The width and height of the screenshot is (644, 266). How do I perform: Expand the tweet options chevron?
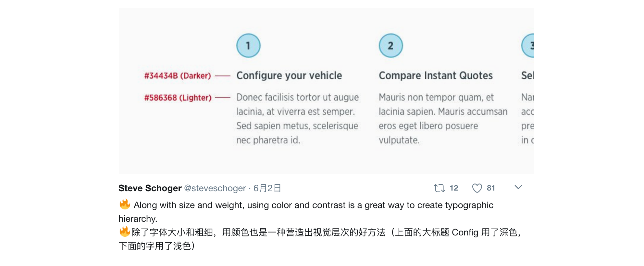point(518,187)
